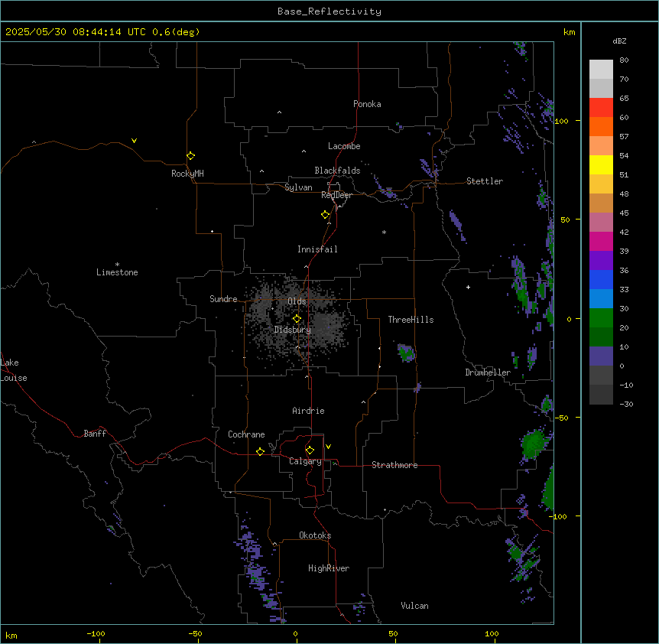
Task: Click the Ponoka city label
Action: point(367,104)
